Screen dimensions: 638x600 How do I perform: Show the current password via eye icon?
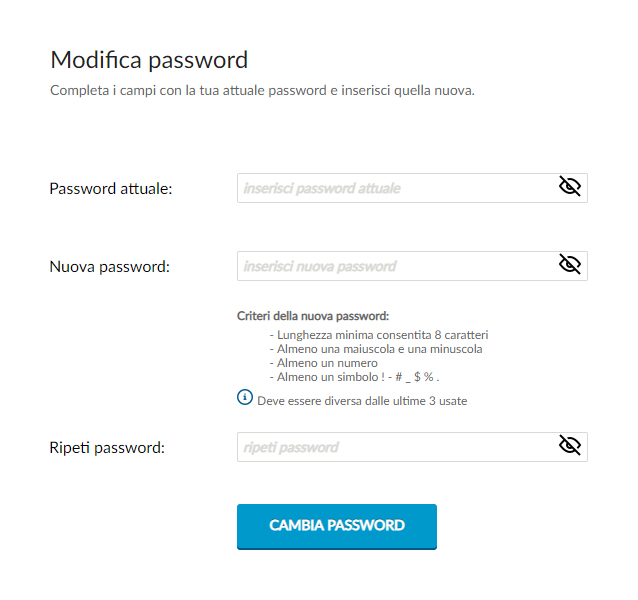pos(570,186)
